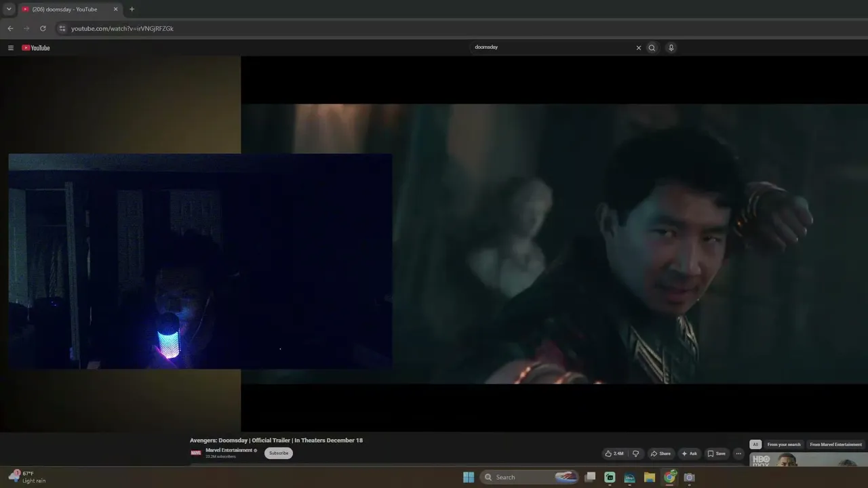
Task: Launch Disney+ from the taskbar
Action: tap(629, 477)
